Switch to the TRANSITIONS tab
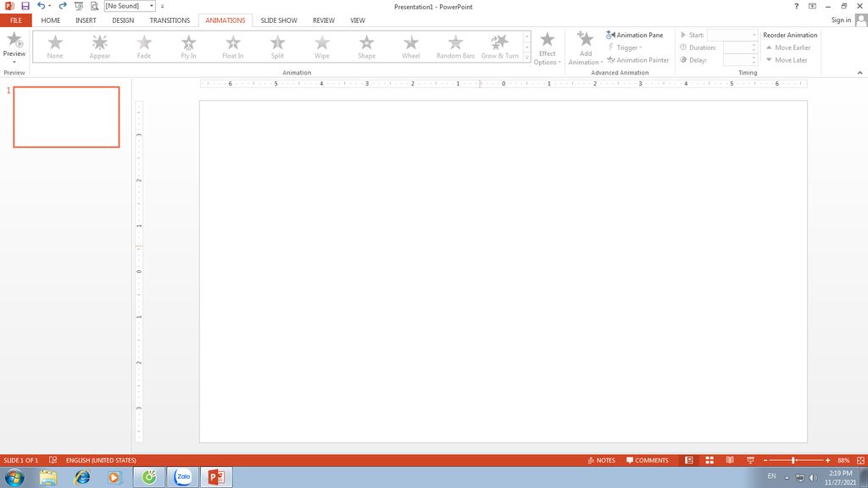 coord(170,20)
